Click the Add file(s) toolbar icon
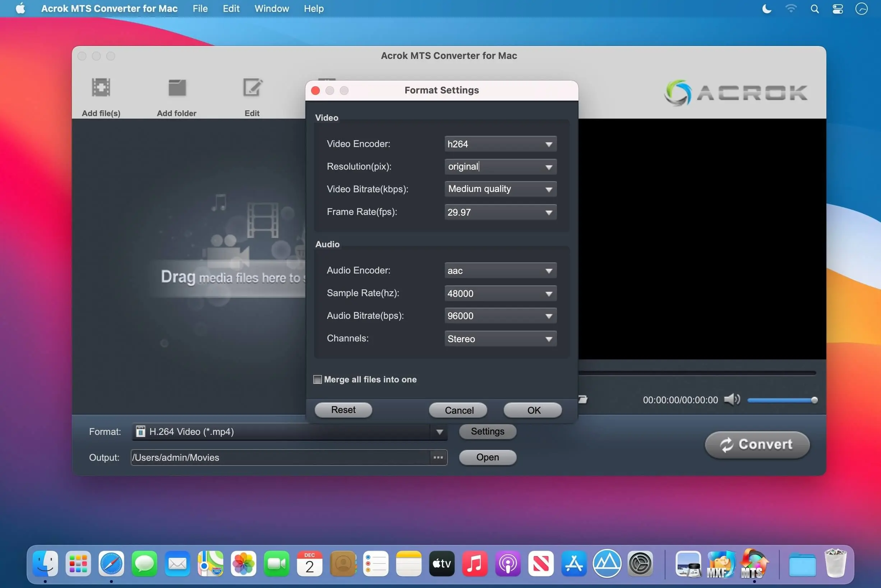This screenshot has width=881, height=588. [x=101, y=88]
